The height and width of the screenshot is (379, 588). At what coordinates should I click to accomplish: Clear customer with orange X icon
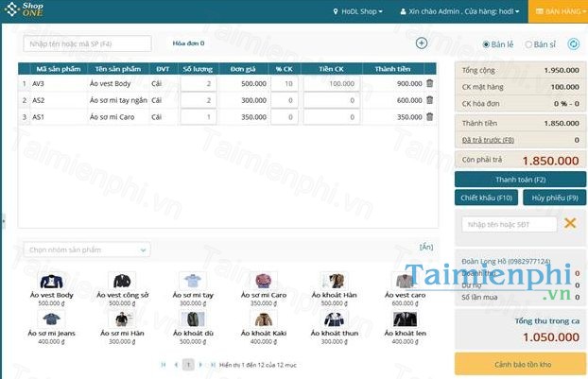(569, 223)
